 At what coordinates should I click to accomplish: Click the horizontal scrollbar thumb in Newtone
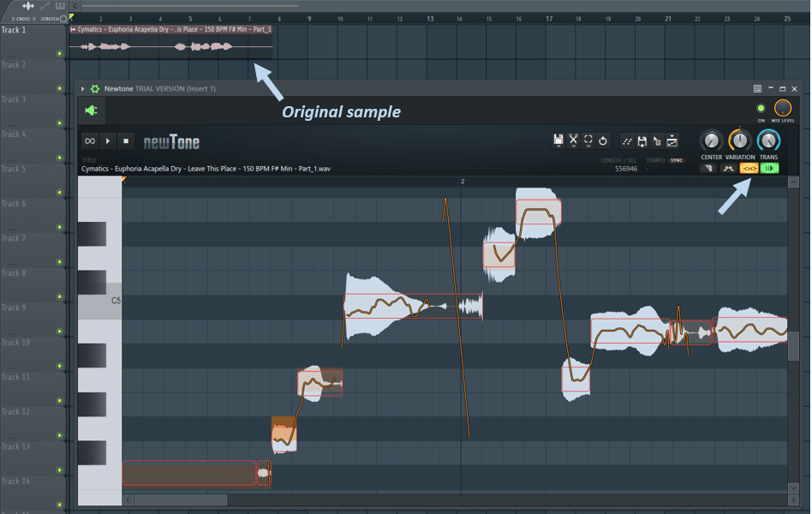[181, 500]
